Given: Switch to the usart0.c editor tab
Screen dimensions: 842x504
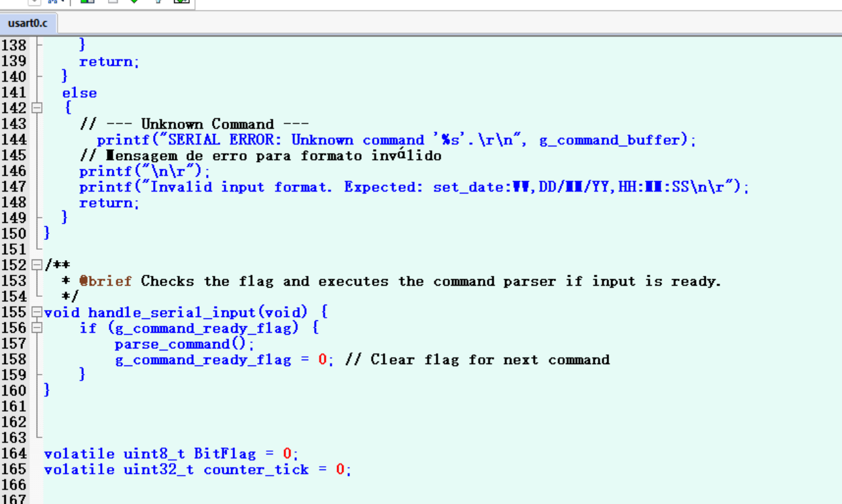Looking at the screenshot, I should (x=28, y=24).
